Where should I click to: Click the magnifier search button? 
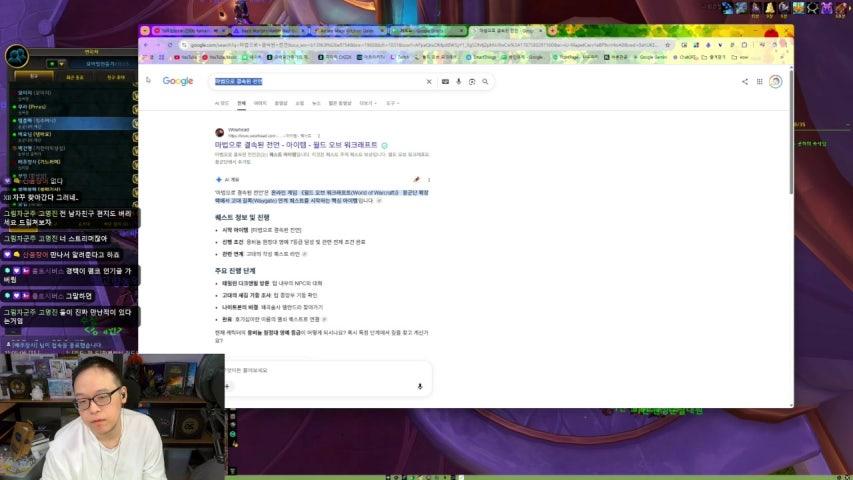coord(485,82)
